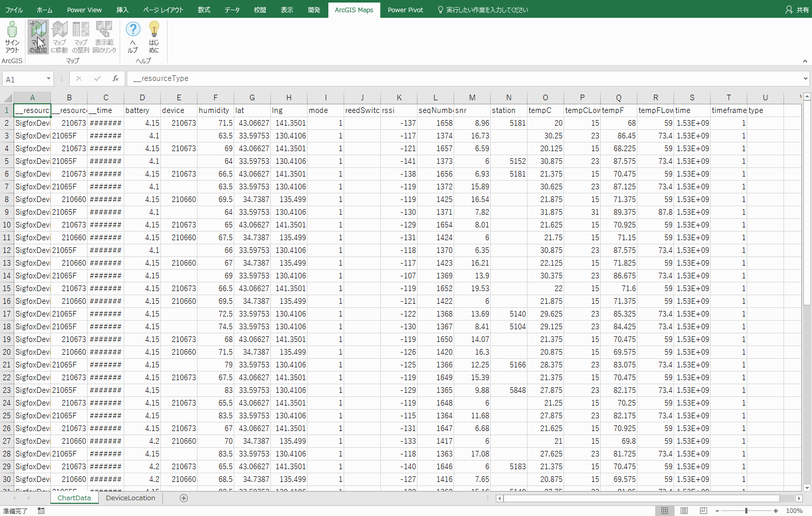Click the vertical scrollbar down arrow

coord(807,488)
